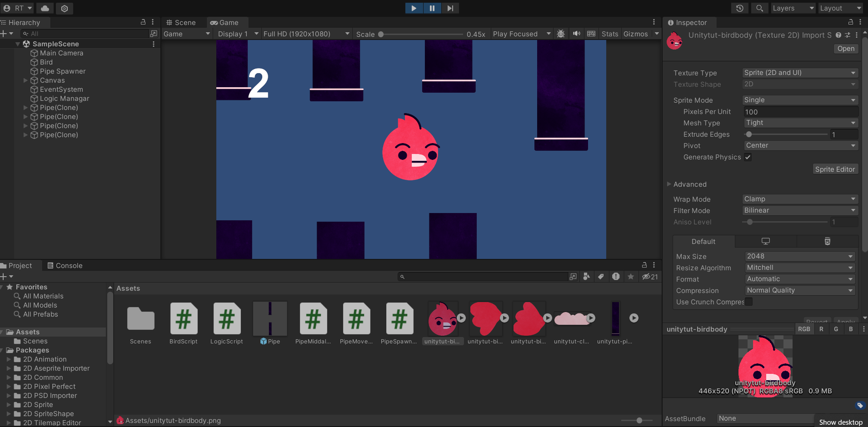Expand the Canvas object in Hierarchy
Screen dimensions: 868x427
tap(25, 80)
